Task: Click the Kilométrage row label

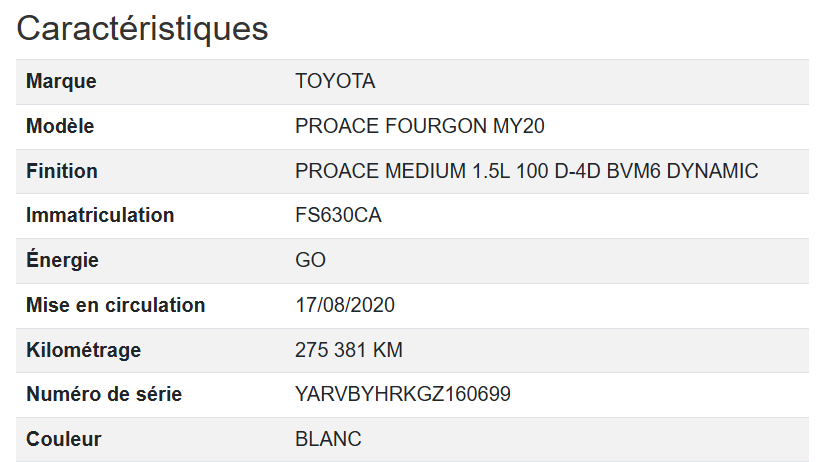Action: point(83,350)
